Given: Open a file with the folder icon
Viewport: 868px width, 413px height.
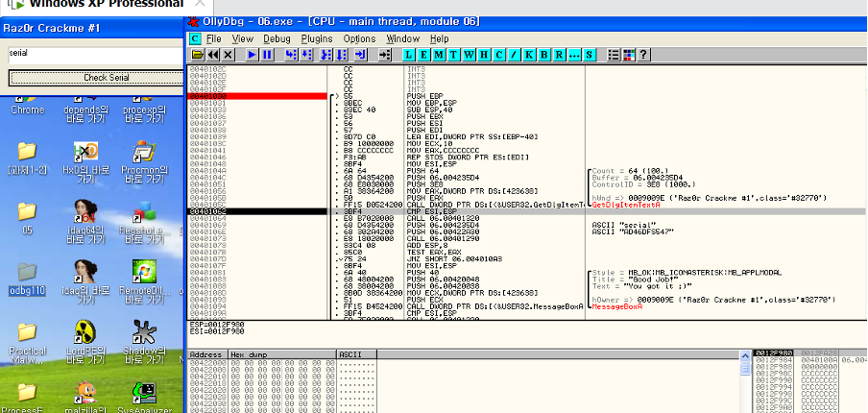Looking at the screenshot, I should [197, 55].
